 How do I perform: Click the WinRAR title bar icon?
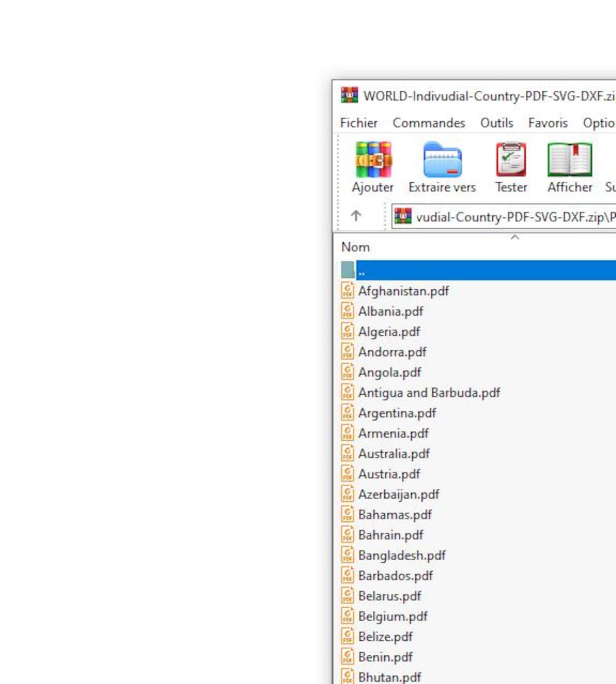[x=349, y=95]
